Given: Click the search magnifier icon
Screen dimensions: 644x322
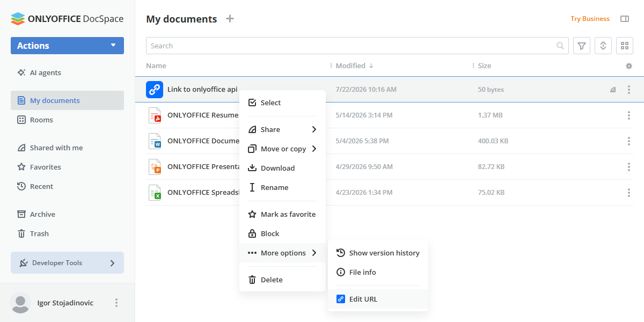Looking at the screenshot, I should point(560,46).
